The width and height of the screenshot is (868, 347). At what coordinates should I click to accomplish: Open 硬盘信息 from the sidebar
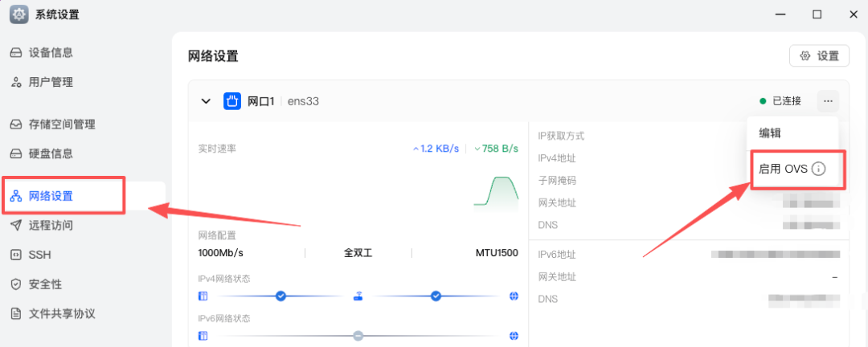[51, 153]
